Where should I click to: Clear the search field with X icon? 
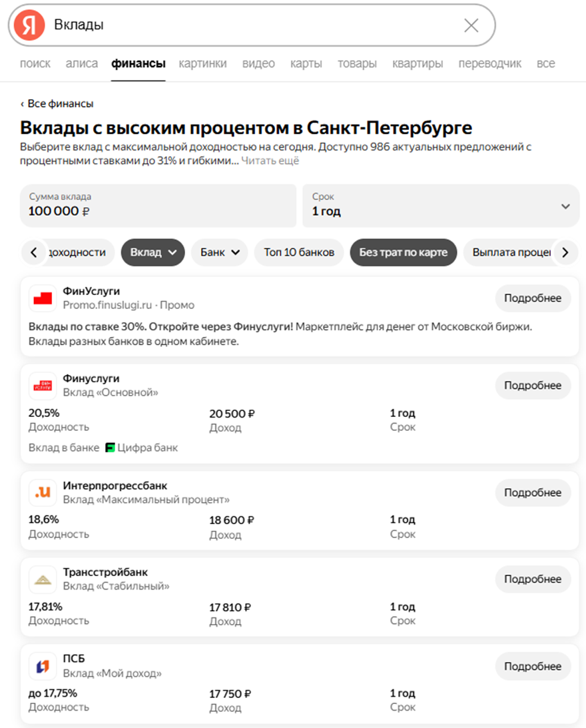471,25
